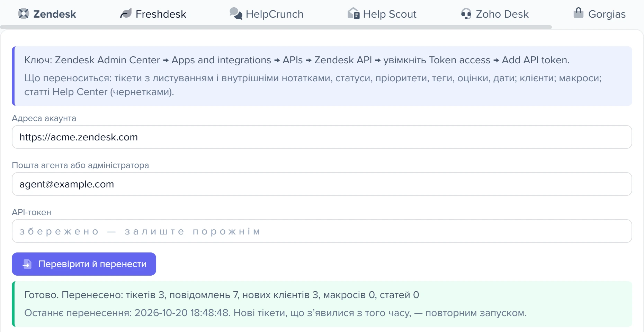
Task: Switch to the Gorgias tab
Action: point(600,14)
